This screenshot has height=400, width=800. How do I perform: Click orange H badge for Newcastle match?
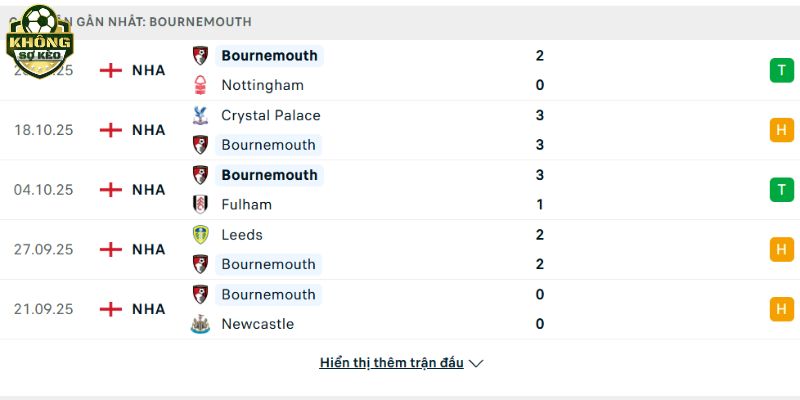[781, 309]
